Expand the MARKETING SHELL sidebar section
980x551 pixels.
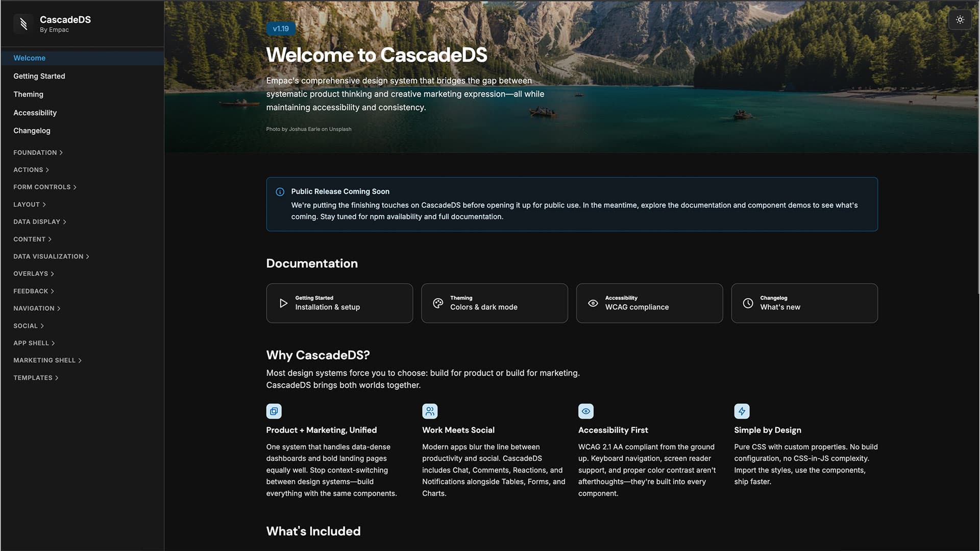(47, 361)
